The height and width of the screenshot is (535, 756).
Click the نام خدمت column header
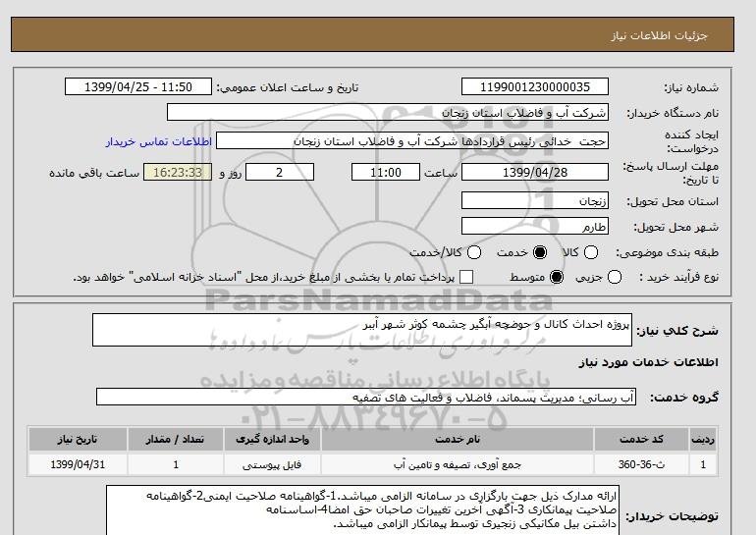tap(458, 439)
